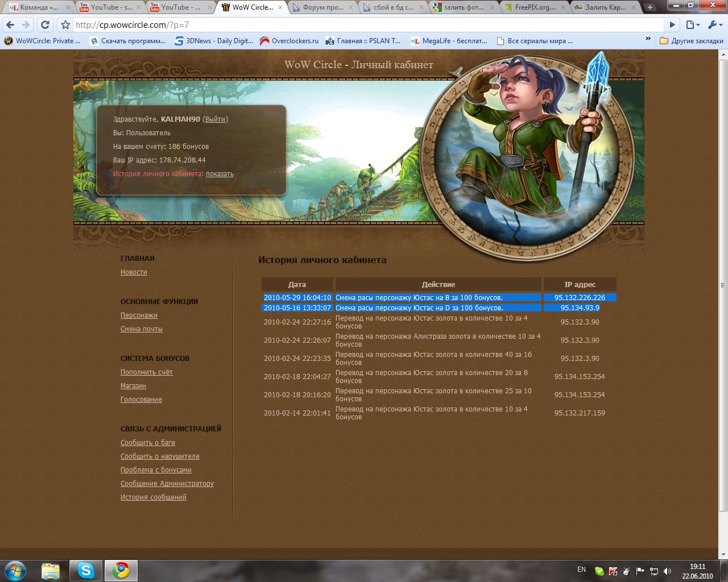The image size is (728, 582).
Task: Click the Сообщить о баге link
Action: click(x=148, y=443)
